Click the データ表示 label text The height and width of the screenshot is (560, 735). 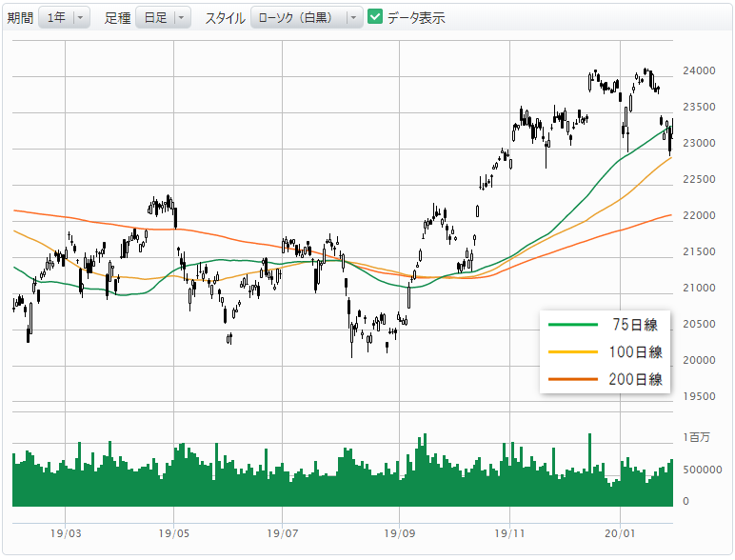[416, 18]
